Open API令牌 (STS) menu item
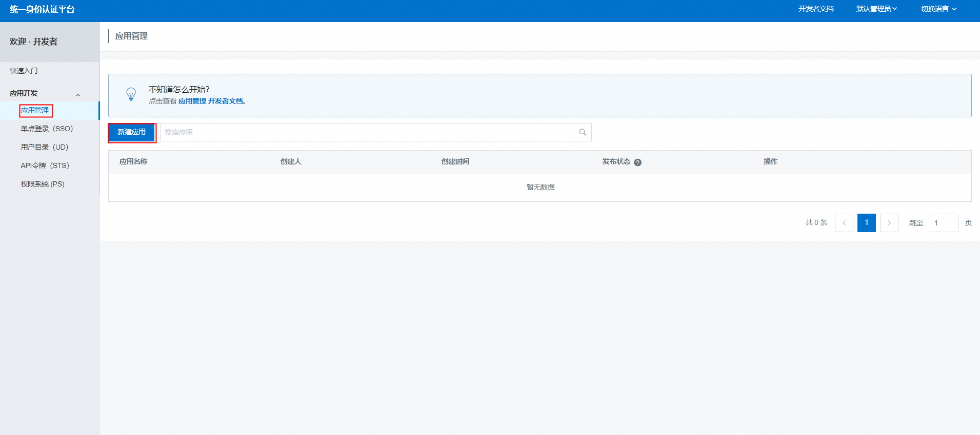Viewport: 980px width, 435px height. click(45, 165)
